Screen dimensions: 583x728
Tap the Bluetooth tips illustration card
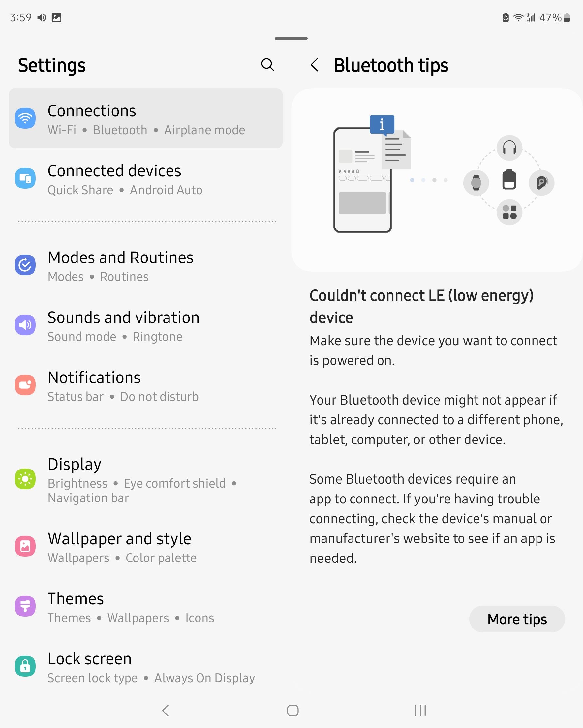tap(437, 180)
